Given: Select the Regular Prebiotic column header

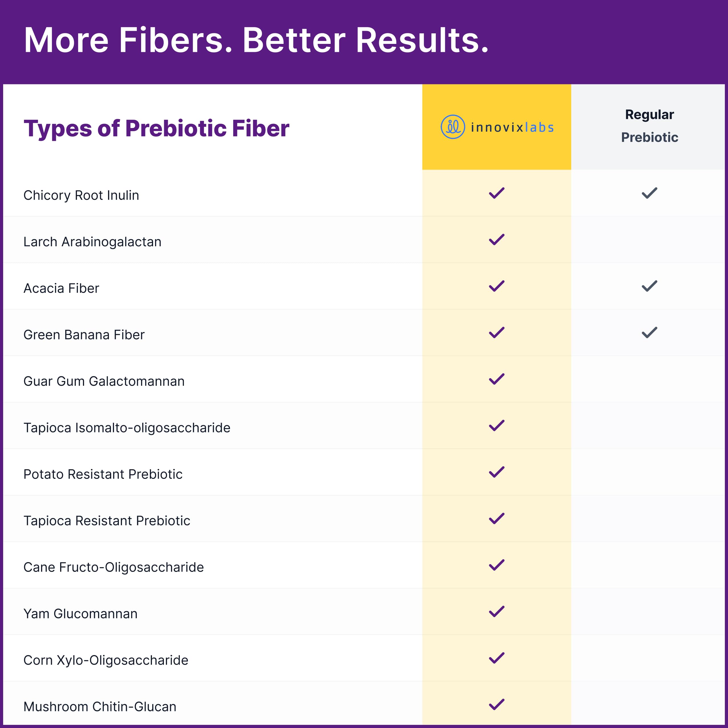Looking at the screenshot, I should point(649,126).
